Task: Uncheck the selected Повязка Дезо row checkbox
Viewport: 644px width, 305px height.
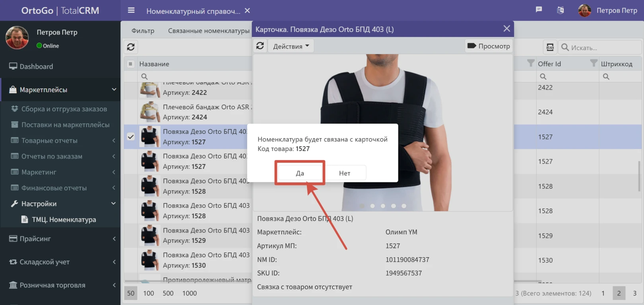Action: point(131,137)
